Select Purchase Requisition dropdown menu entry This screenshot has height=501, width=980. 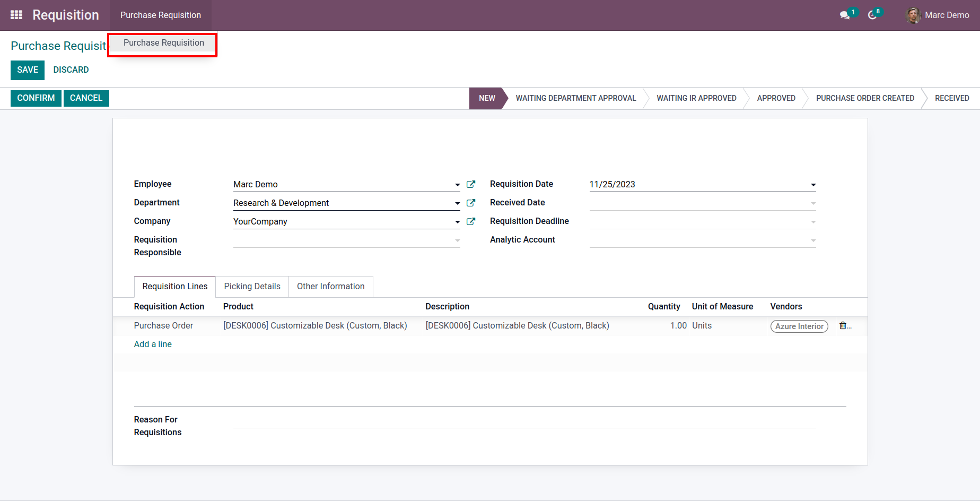coord(164,43)
